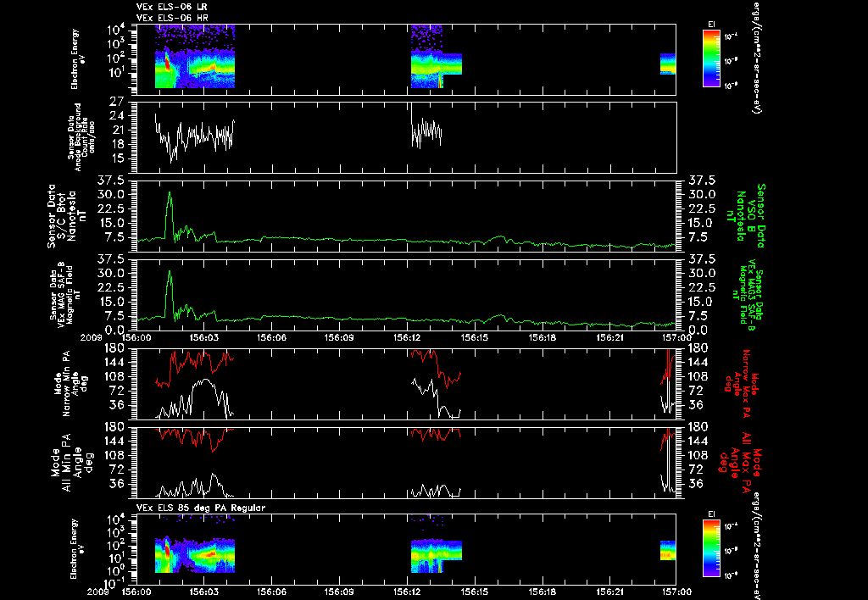Click the "24" tick on anode count axis
Image resolution: width=868 pixels, height=600 pixels.
117,116
